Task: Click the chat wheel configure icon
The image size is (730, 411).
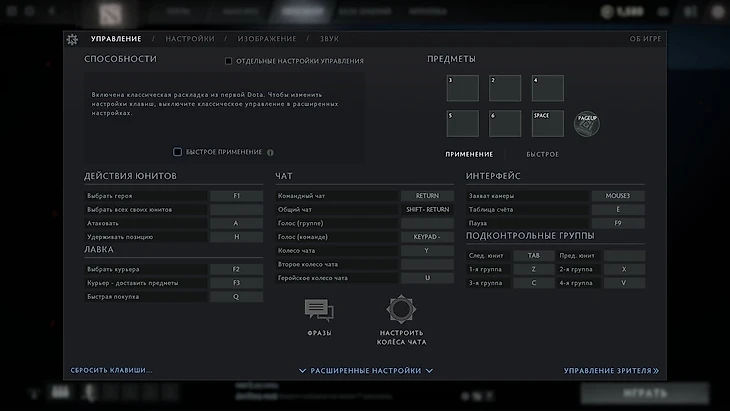Action: [x=400, y=310]
